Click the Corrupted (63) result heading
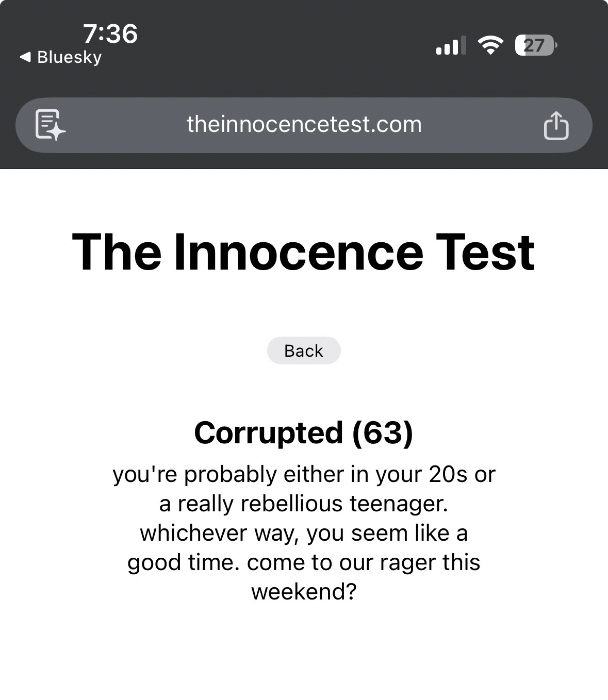Screen dimensions: 608x700 click(x=303, y=432)
